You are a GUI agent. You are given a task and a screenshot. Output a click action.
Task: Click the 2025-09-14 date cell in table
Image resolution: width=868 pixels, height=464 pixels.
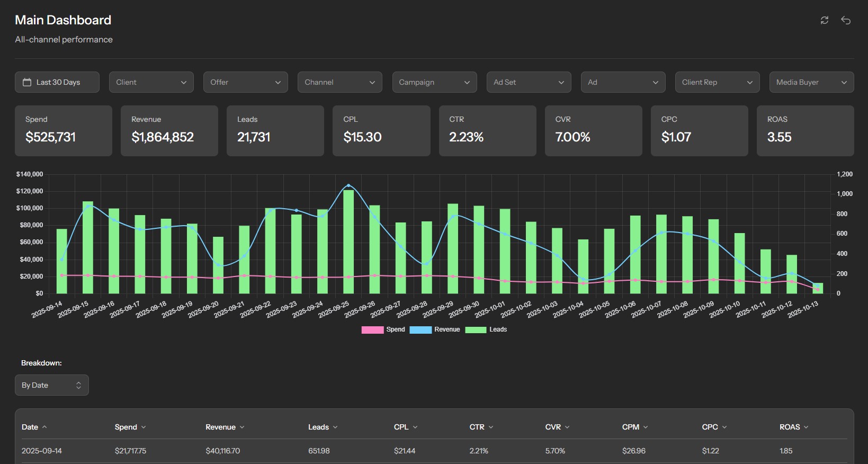coord(42,451)
